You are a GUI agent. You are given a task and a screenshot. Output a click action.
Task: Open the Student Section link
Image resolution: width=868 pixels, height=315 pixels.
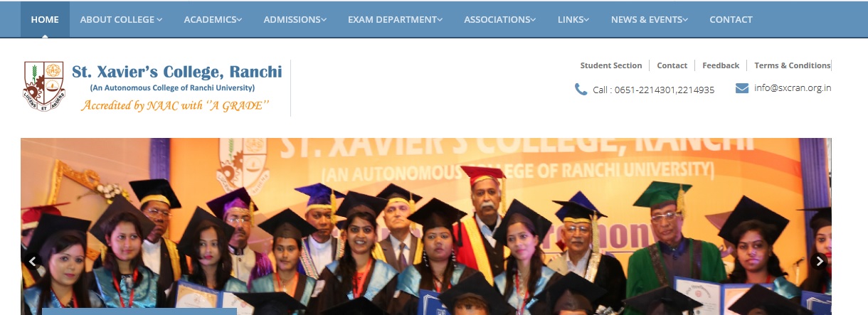click(611, 65)
